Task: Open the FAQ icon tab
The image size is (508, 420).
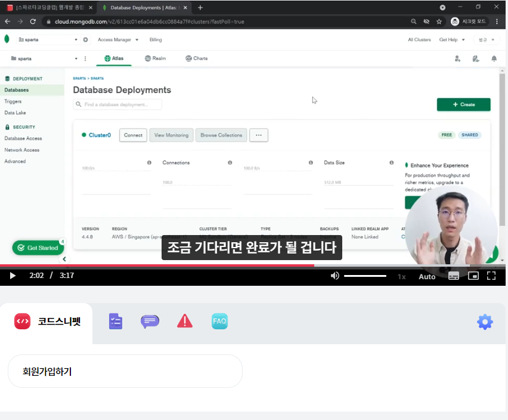Action: point(219,321)
